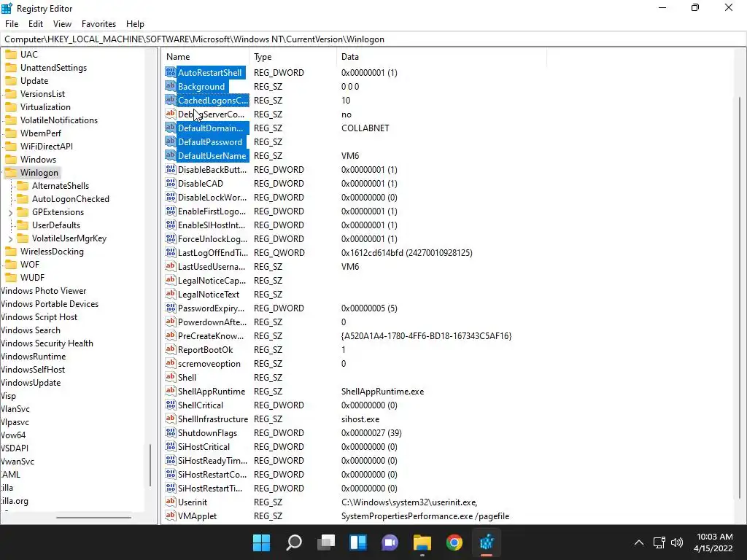Click the Registry Editor taskbar icon
The image size is (747, 560).
point(487,542)
